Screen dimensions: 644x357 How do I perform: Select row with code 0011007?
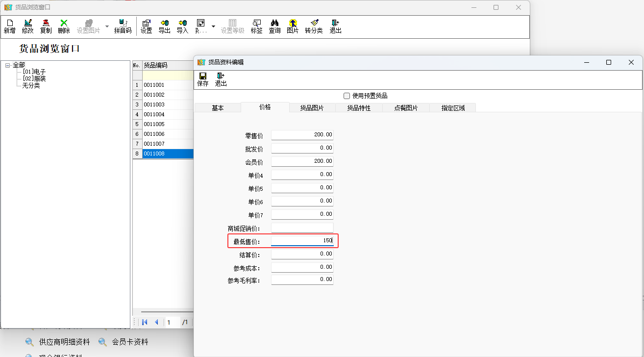168,144
